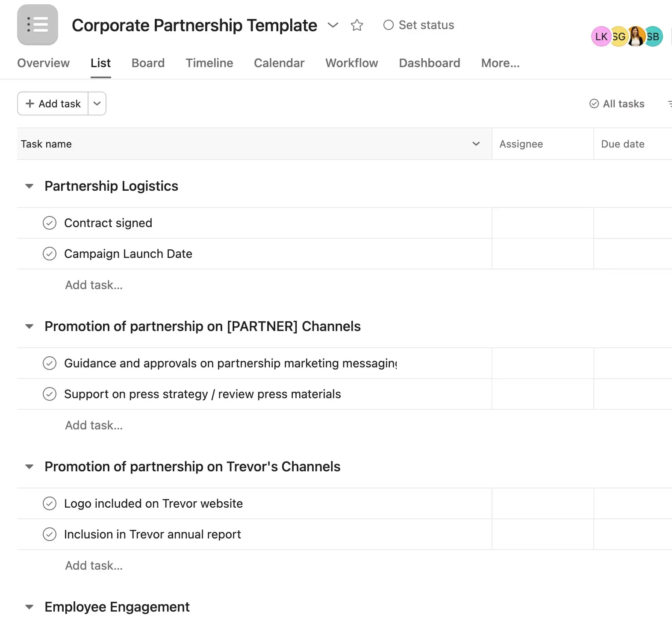The height and width of the screenshot is (621, 672).
Task: Complete the Logo included on Trevor website task
Action: point(50,503)
